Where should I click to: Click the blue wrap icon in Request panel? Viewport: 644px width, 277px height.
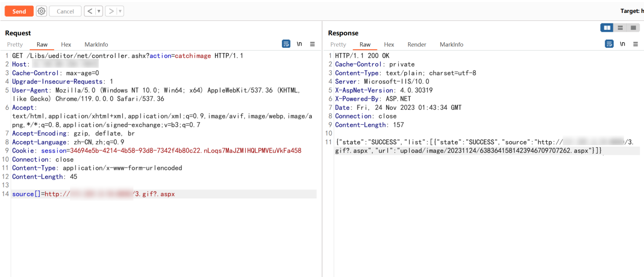286,44
